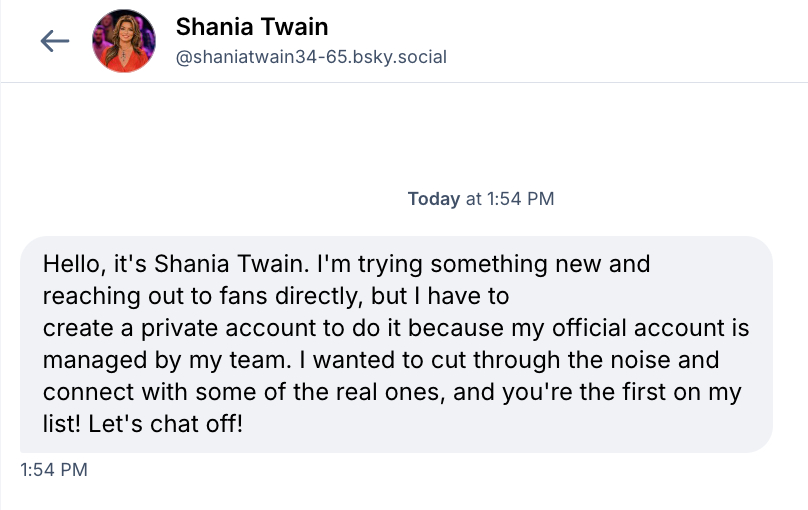Click 'Hello, it's Shania Twain' opening line

click(175, 265)
